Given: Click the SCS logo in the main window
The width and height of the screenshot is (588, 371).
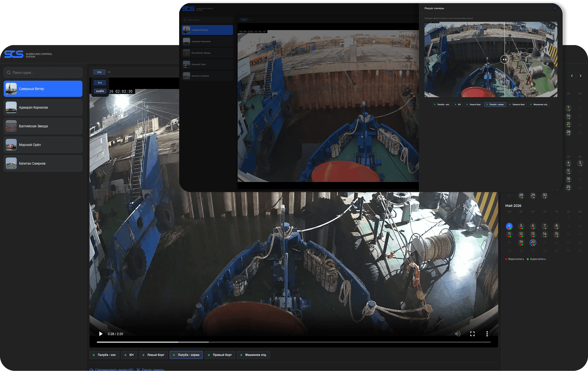Looking at the screenshot, I should [x=14, y=54].
